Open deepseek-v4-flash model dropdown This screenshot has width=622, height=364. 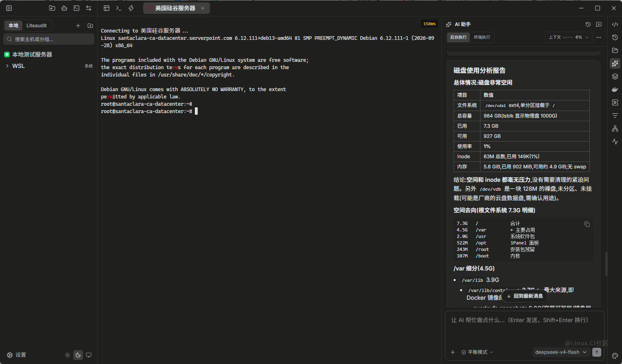561,352
